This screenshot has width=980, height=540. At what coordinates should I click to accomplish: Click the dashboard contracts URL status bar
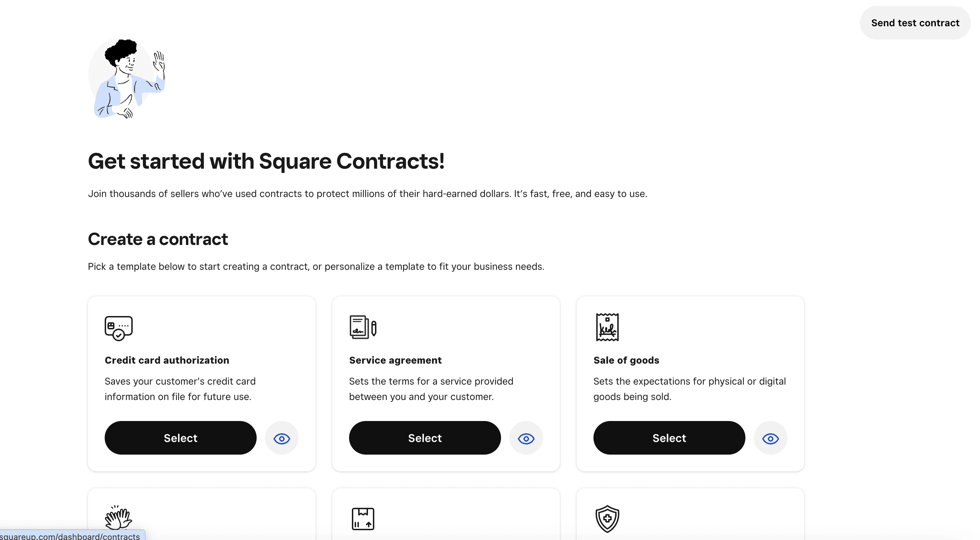click(x=70, y=536)
